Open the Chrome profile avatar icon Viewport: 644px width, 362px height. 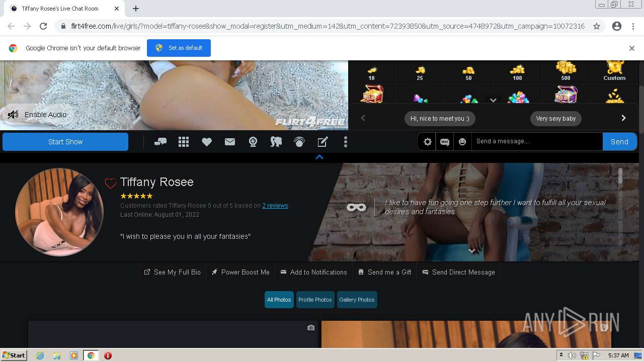point(617,26)
